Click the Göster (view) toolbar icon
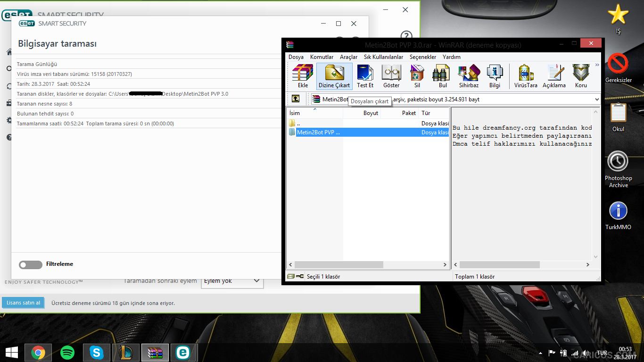This screenshot has width=644, height=362. (391, 76)
